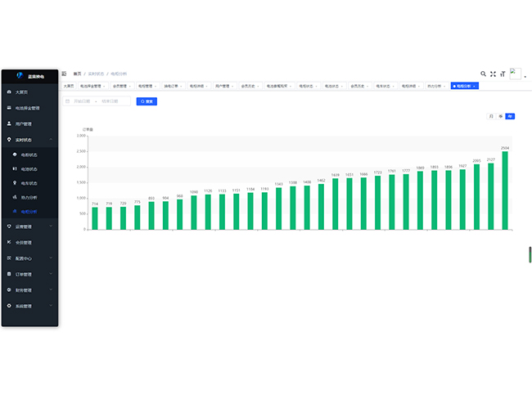This screenshot has width=532, height=399.
Task: Select the 年 (year) chart option
Action: click(x=510, y=116)
